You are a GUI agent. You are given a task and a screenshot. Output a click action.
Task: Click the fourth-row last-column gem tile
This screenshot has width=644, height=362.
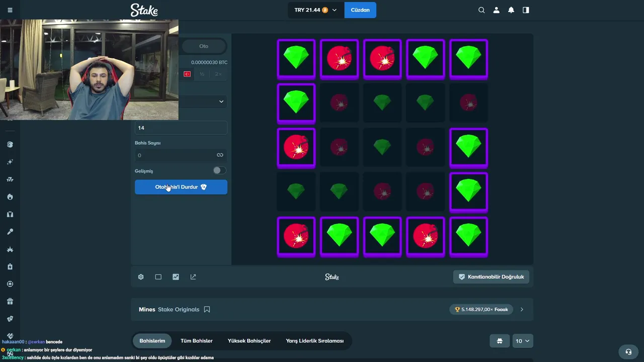click(468, 192)
